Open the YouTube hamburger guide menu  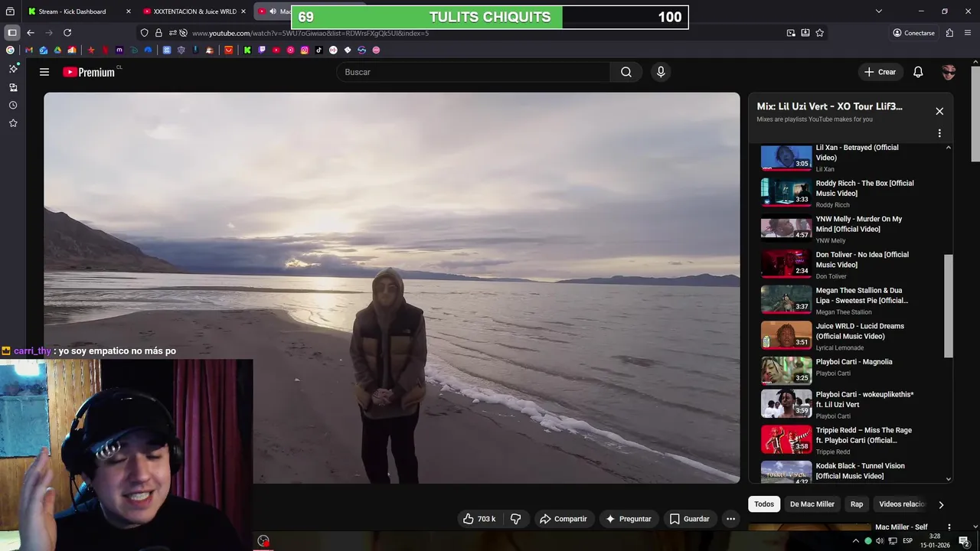point(44,72)
